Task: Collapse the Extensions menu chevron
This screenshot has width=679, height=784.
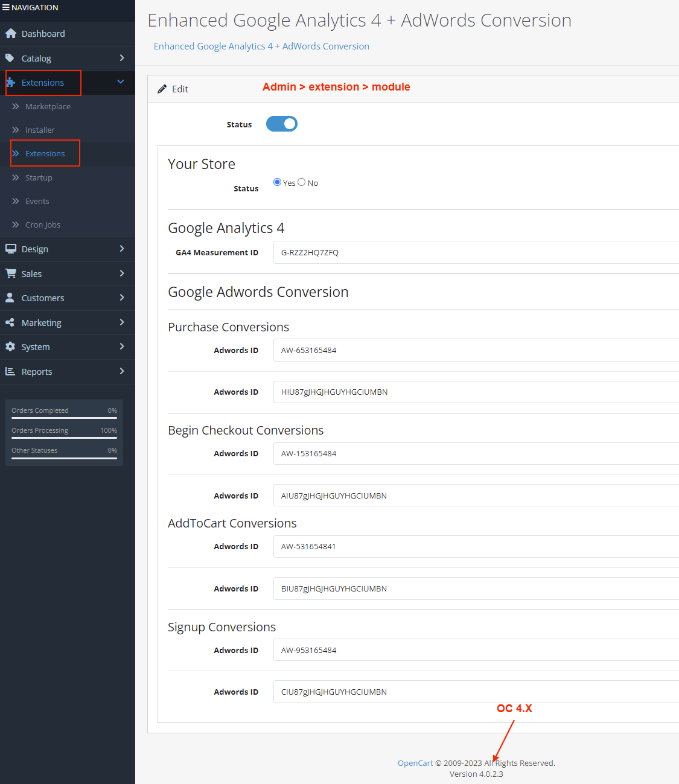Action: [x=121, y=82]
